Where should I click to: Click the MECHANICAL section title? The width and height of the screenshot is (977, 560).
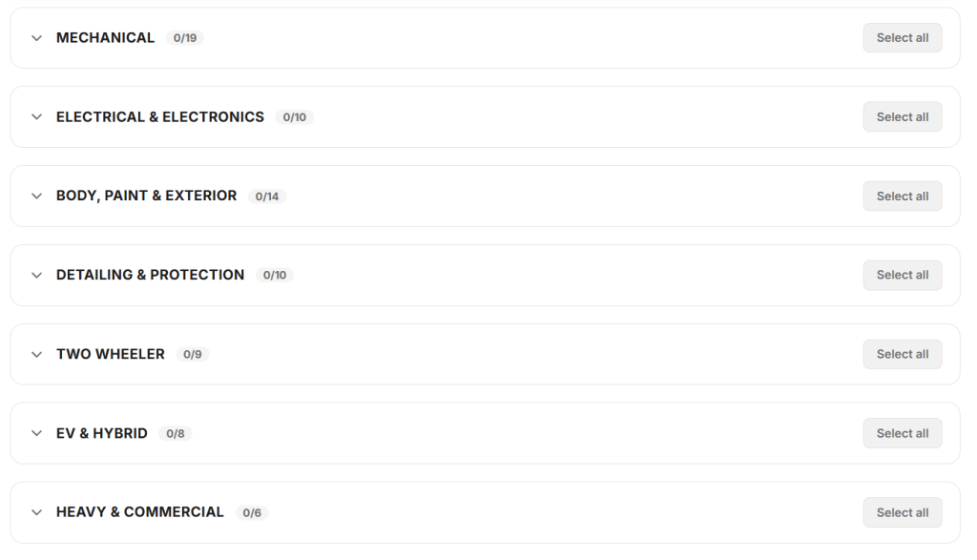point(105,38)
